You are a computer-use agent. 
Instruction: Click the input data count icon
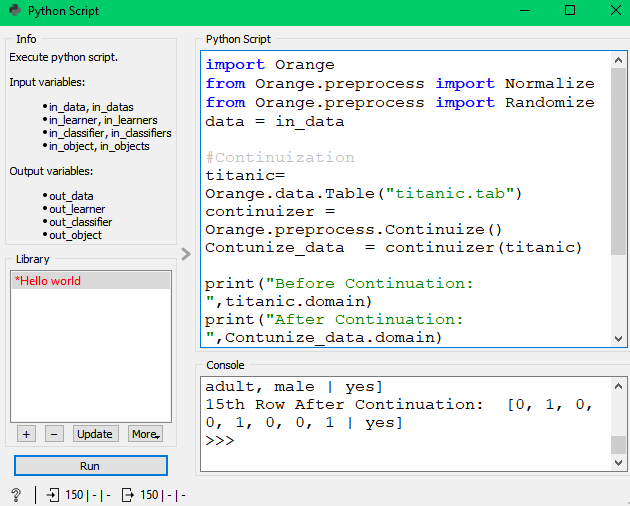coord(53,495)
